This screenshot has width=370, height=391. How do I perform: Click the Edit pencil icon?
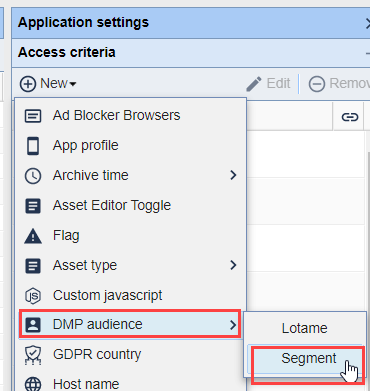click(x=254, y=84)
